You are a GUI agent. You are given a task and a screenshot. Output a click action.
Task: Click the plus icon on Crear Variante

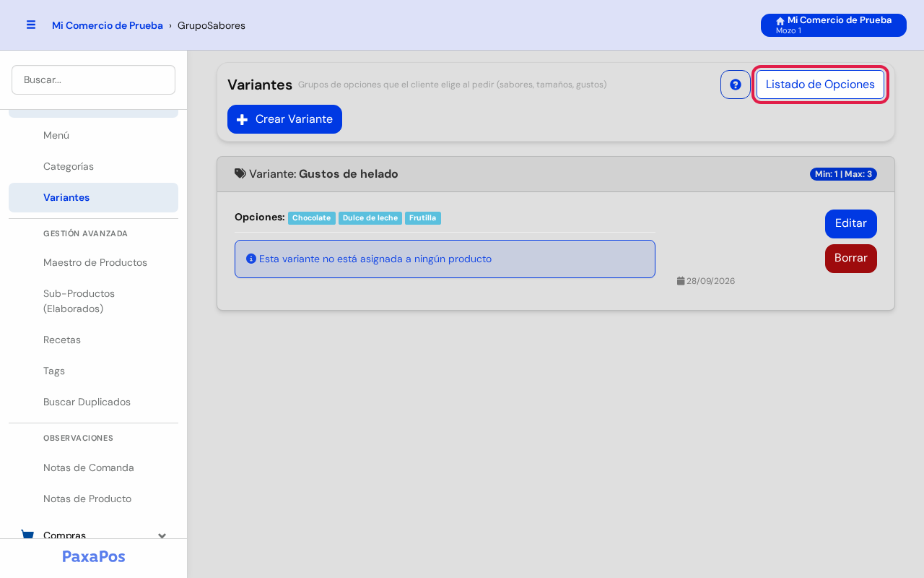click(x=243, y=120)
